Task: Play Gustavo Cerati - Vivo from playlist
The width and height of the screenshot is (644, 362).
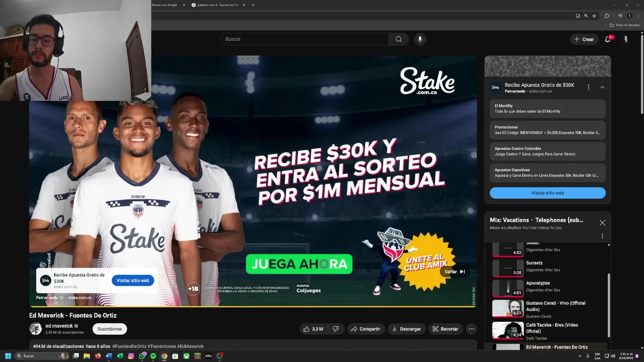Action: [x=547, y=308]
